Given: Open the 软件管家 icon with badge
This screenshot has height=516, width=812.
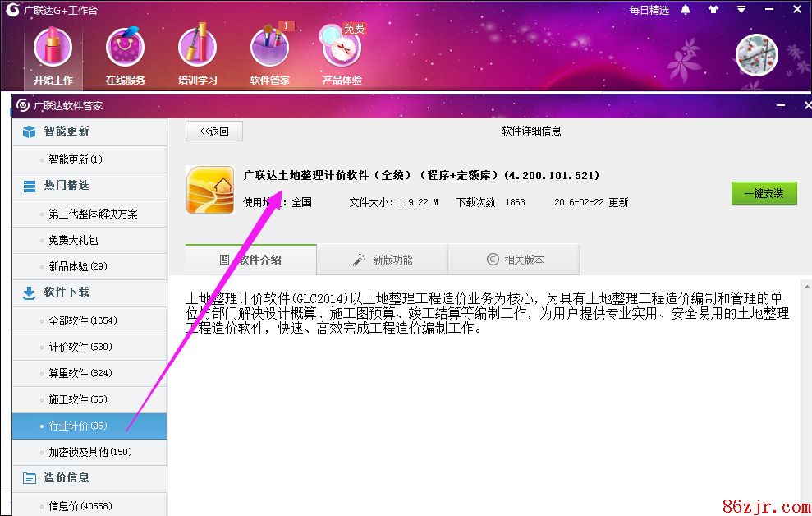Looking at the screenshot, I should pyautogui.click(x=269, y=48).
